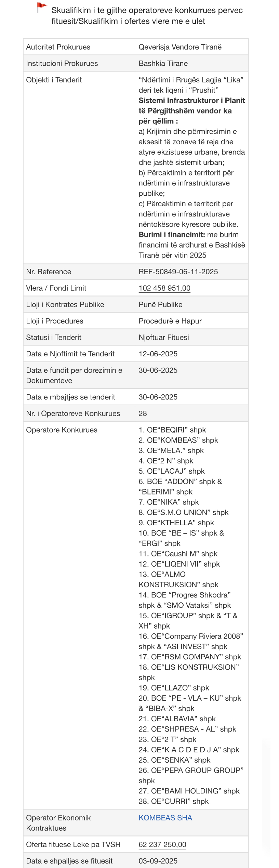Image resolution: width=279 pixels, height=868 pixels.
Task: Click the limit fund value 102 458 951,00
Action: coord(164,288)
